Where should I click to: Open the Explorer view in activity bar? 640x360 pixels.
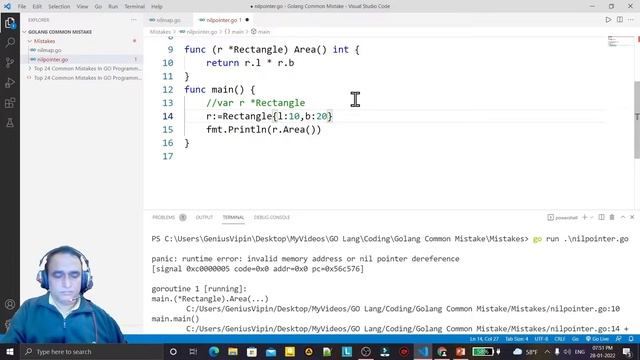pyautogui.click(x=10, y=23)
